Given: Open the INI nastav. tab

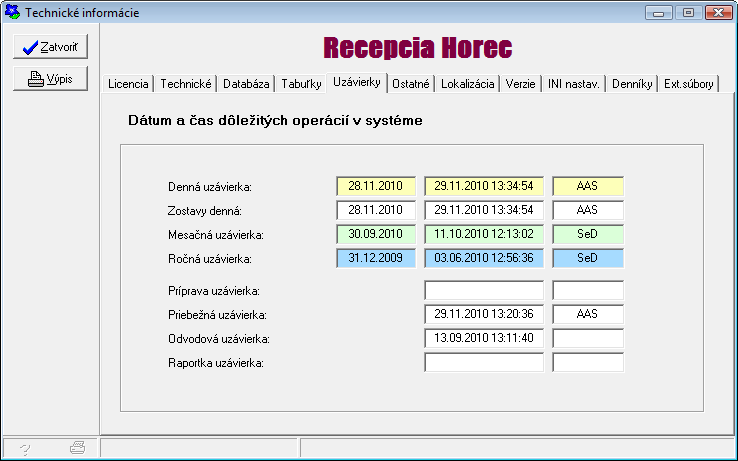Looking at the screenshot, I should coord(574,85).
